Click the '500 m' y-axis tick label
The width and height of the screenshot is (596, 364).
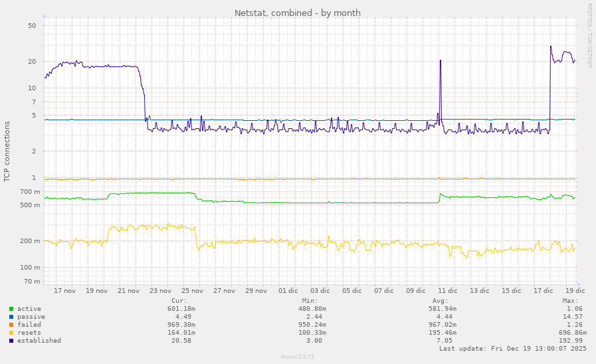[30, 205]
